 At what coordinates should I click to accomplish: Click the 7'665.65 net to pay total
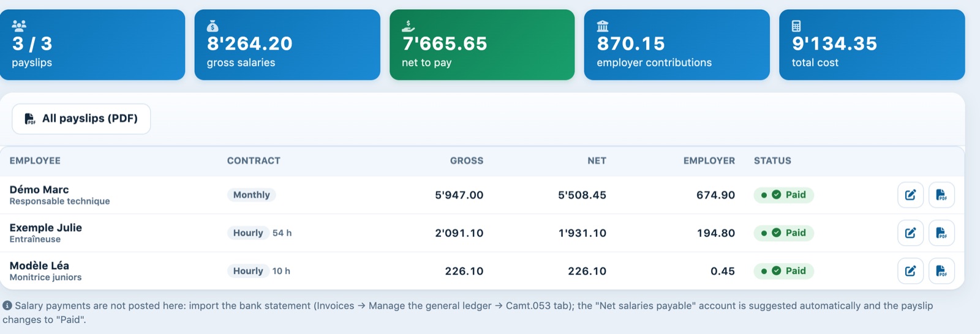pos(445,43)
